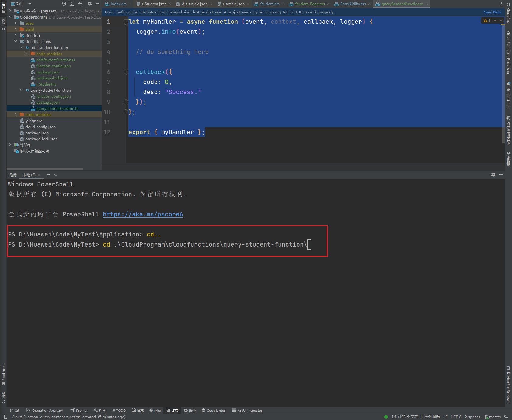Viewport: 512px width, 420px height.
Task: Hide the project panel with minus icon
Action: 98,4
